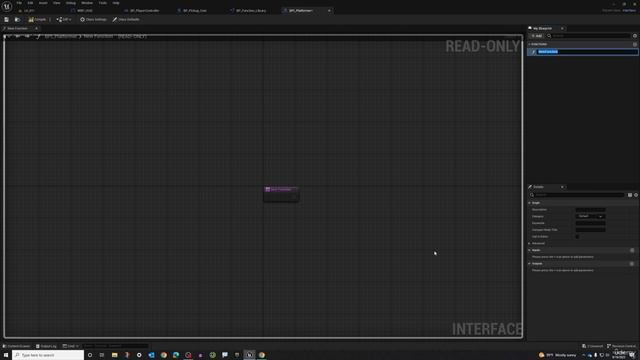Close the My Blueprint panel
Screen dimensions: 640x360
click(x=562, y=29)
